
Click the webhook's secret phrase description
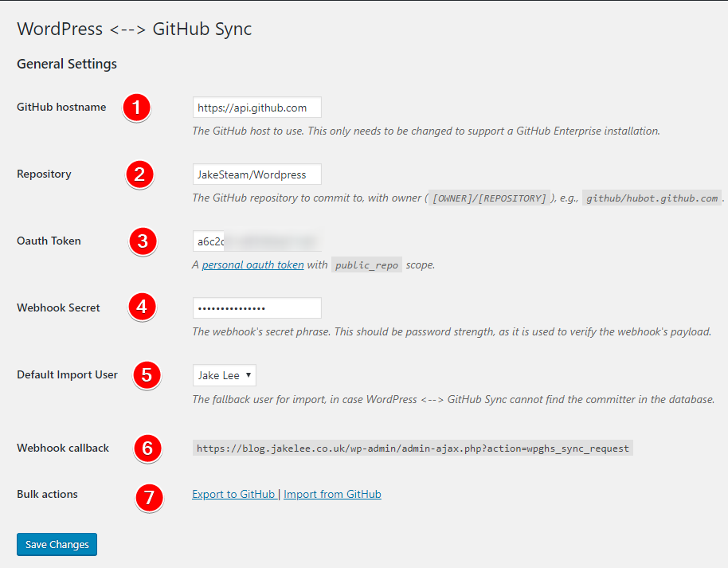(x=452, y=331)
